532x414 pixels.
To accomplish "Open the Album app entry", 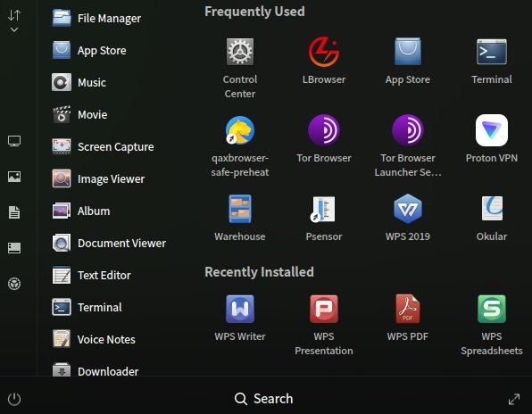I will tap(81, 211).
